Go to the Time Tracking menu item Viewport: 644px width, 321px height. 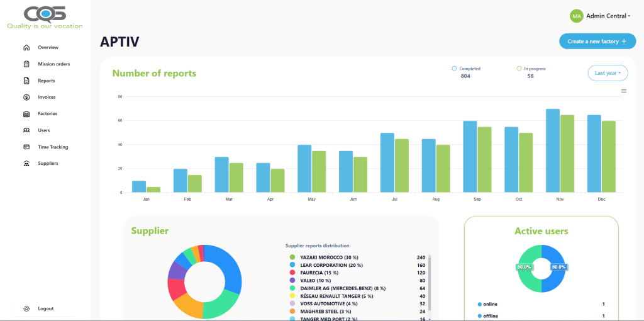pos(53,147)
